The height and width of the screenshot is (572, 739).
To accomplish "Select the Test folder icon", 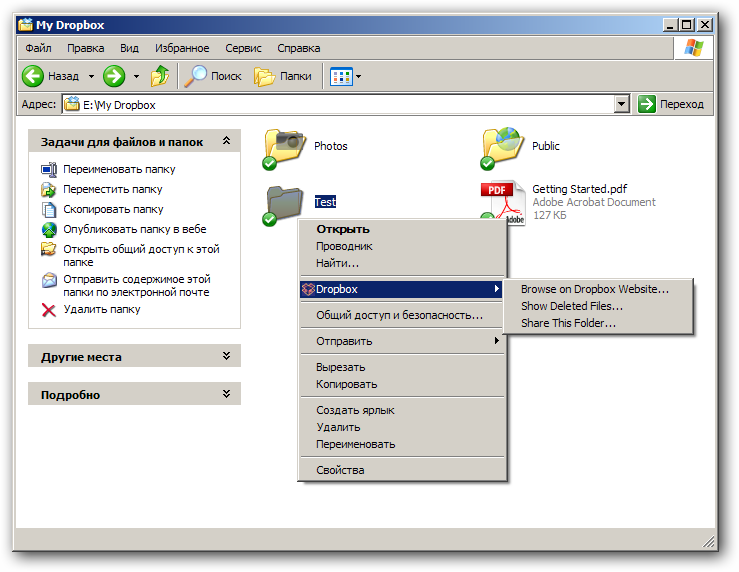I will click(x=283, y=204).
